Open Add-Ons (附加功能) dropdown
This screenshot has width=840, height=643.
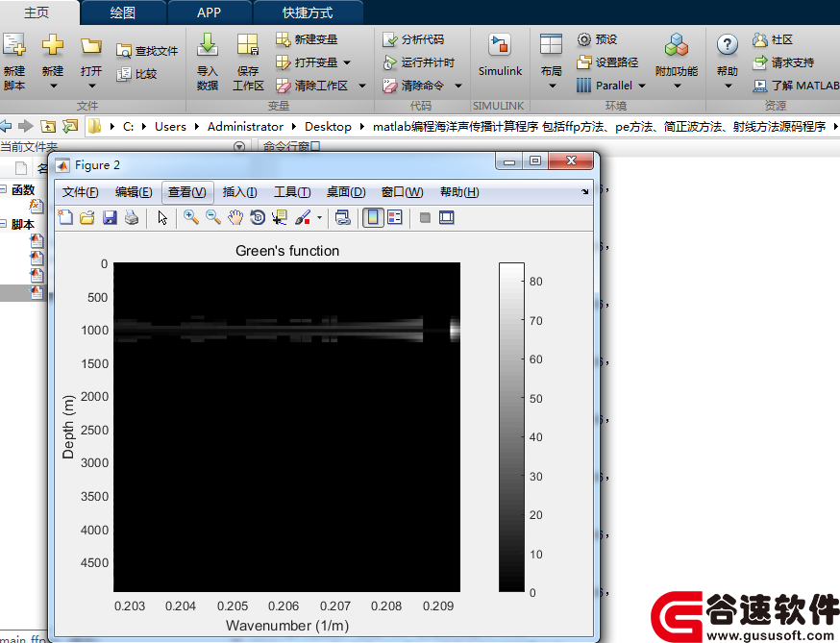[x=677, y=86]
